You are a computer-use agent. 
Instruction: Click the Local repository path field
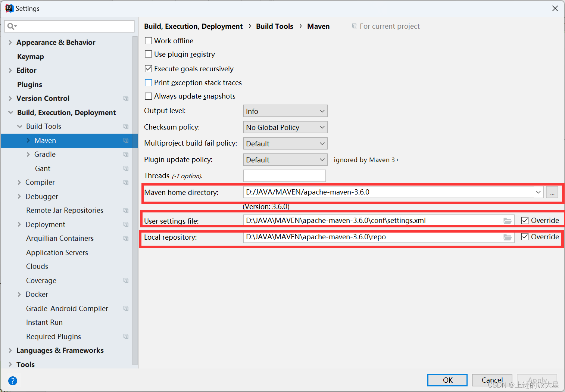pos(379,237)
